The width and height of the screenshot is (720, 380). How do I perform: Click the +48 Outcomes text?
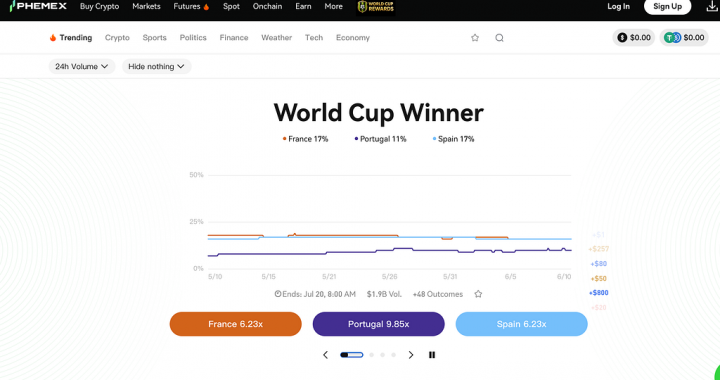438,294
